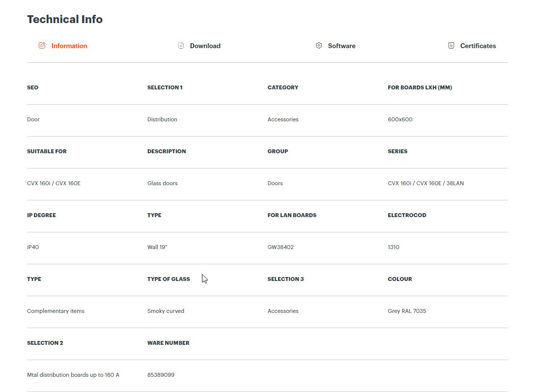Click the IP DEGREE header
Screen dimensions: 539x392
pyautogui.click(x=42, y=215)
